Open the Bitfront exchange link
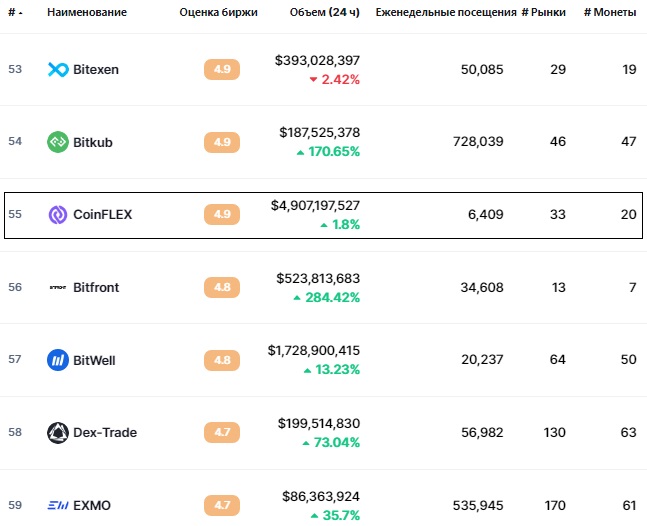This screenshot has height=526, width=647. [96, 287]
